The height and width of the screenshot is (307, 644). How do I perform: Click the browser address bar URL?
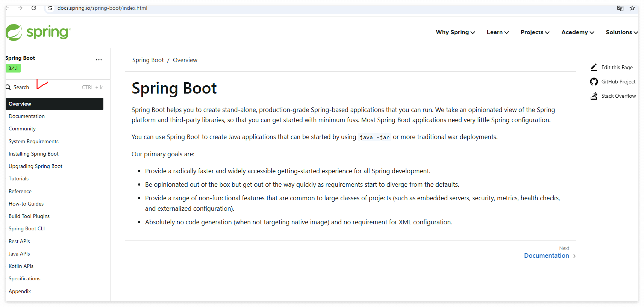click(x=102, y=8)
